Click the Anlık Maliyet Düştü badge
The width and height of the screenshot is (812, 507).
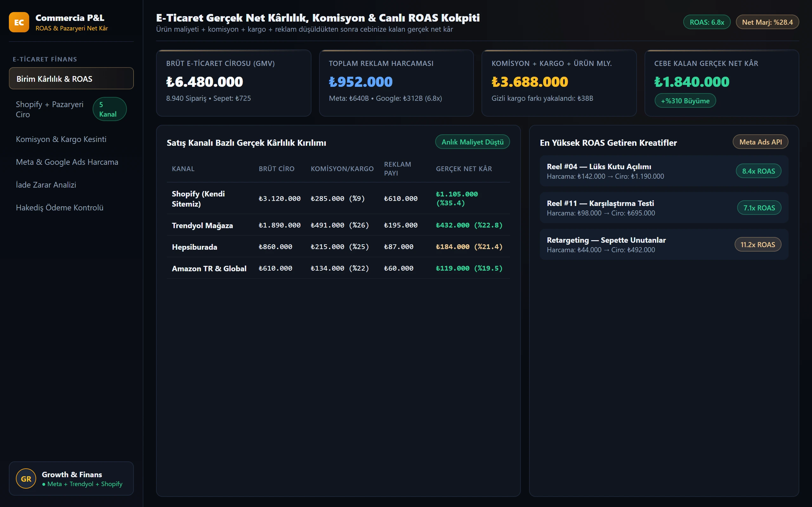click(472, 142)
